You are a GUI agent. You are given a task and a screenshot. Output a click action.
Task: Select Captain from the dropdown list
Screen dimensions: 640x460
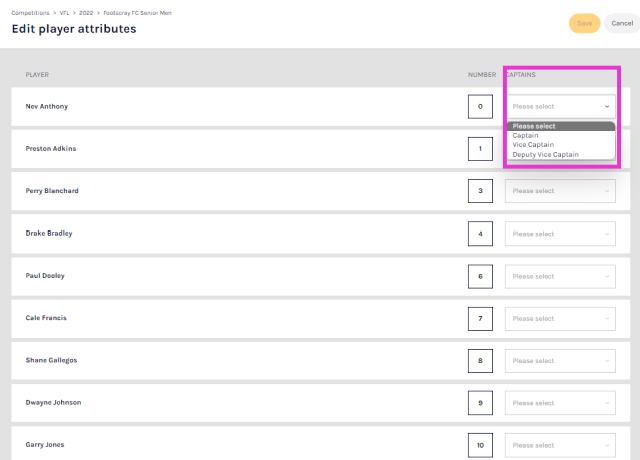(x=526, y=136)
